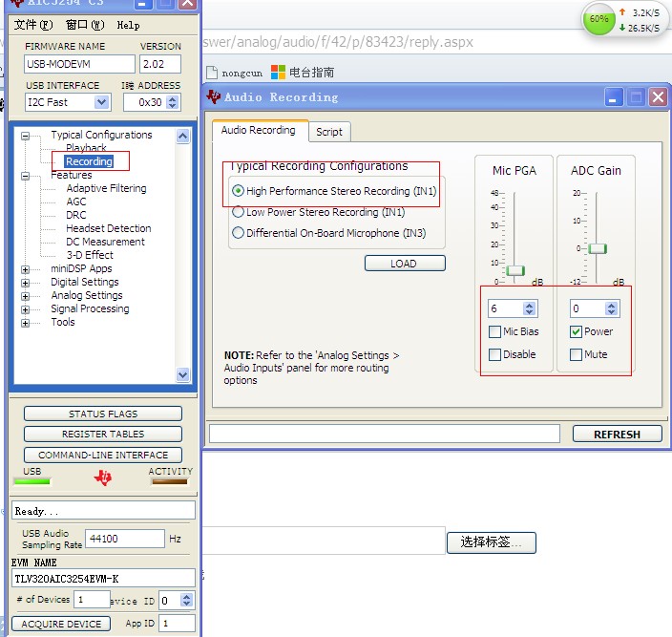Click the EVM NAME field

click(x=103, y=579)
